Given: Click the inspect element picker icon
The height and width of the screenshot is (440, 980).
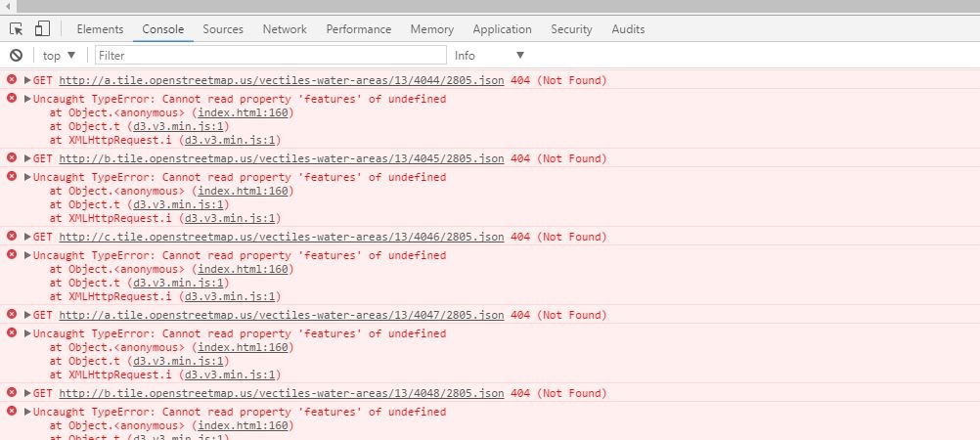Looking at the screenshot, I should [17, 29].
